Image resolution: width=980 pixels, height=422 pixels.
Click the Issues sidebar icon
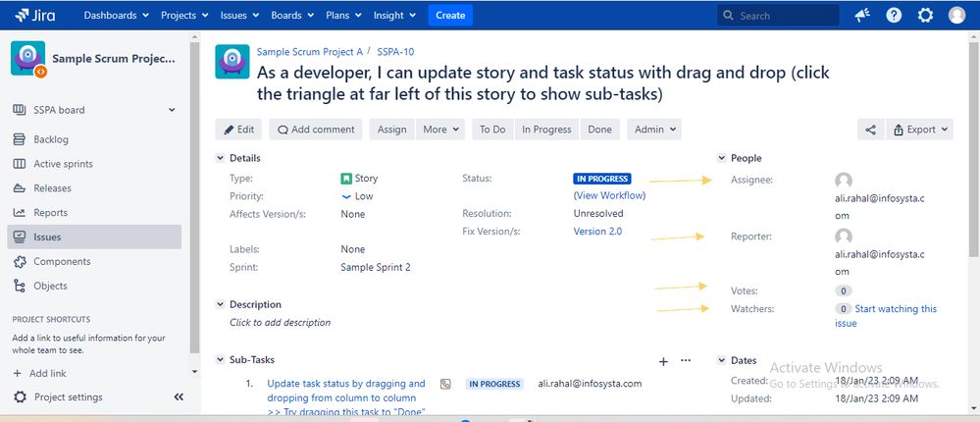tap(20, 237)
